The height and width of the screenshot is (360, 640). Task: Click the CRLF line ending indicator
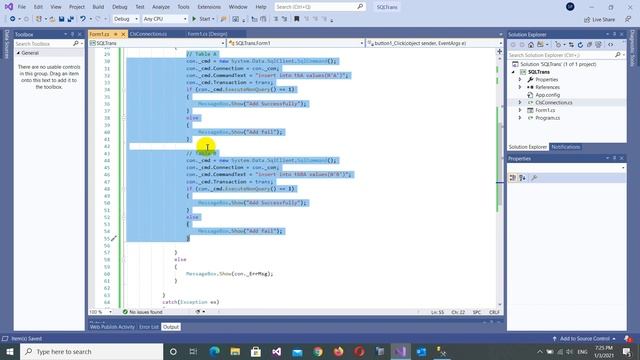point(494,312)
